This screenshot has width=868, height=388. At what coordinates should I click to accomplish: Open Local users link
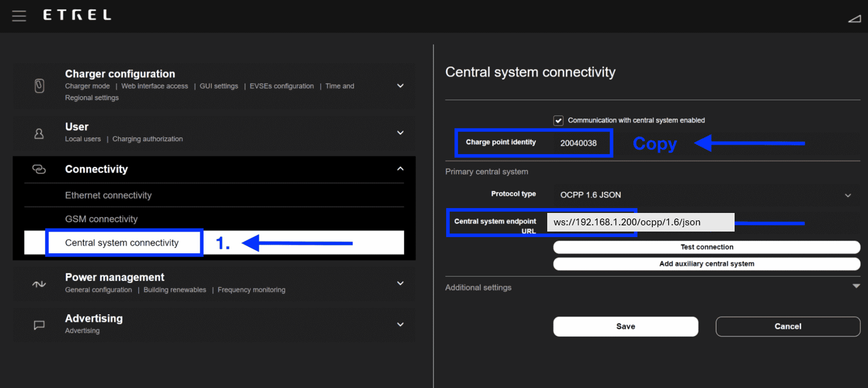click(x=83, y=139)
